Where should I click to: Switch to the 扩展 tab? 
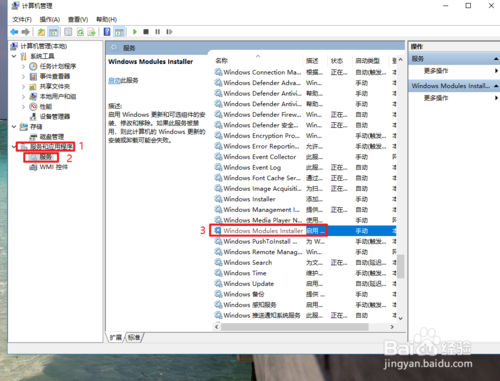tap(116, 337)
